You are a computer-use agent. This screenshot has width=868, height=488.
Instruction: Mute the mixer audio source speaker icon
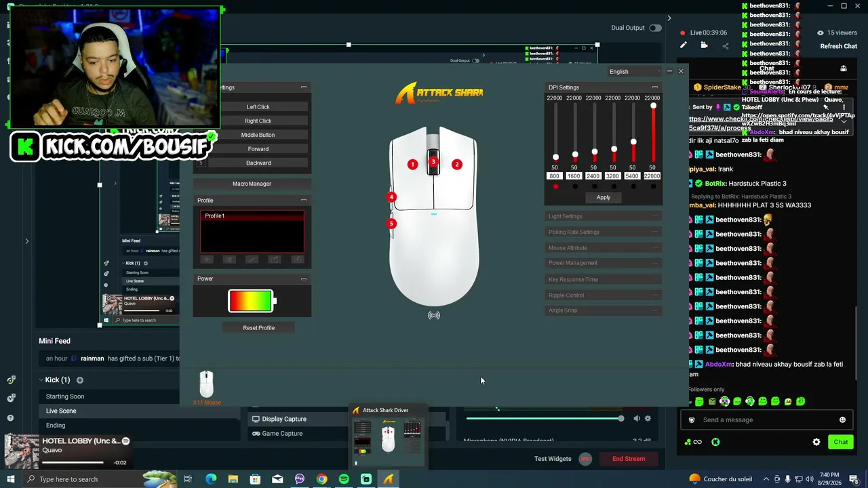pos(637,419)
